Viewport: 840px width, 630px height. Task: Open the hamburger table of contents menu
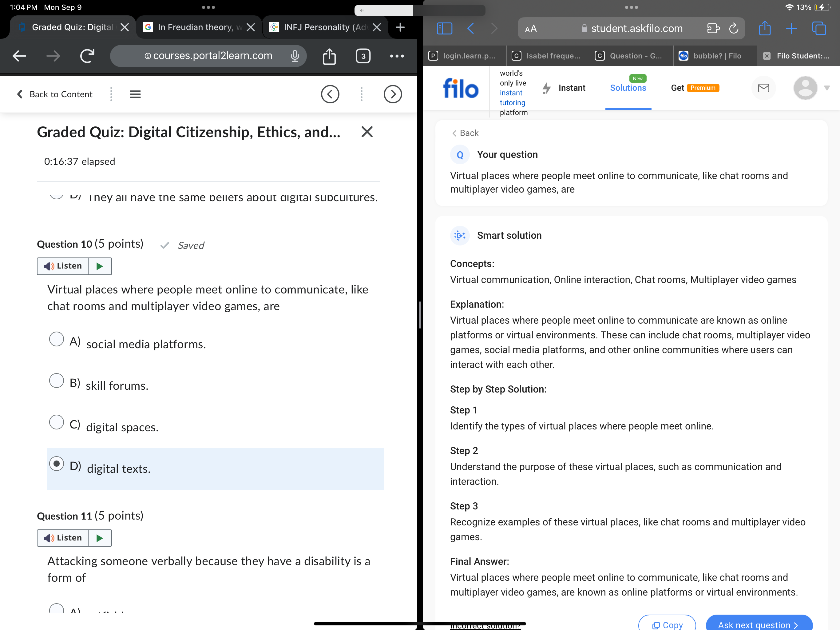(135, 94)
